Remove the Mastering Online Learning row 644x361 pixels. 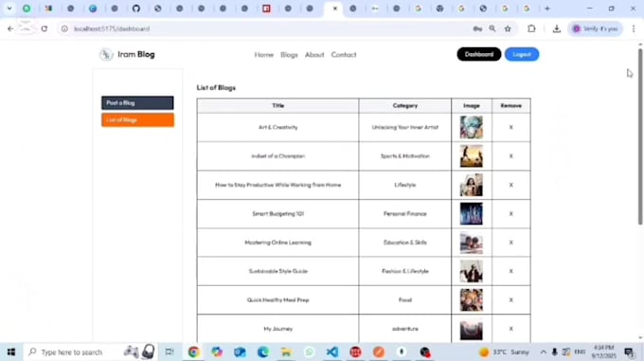click(510, 243)
